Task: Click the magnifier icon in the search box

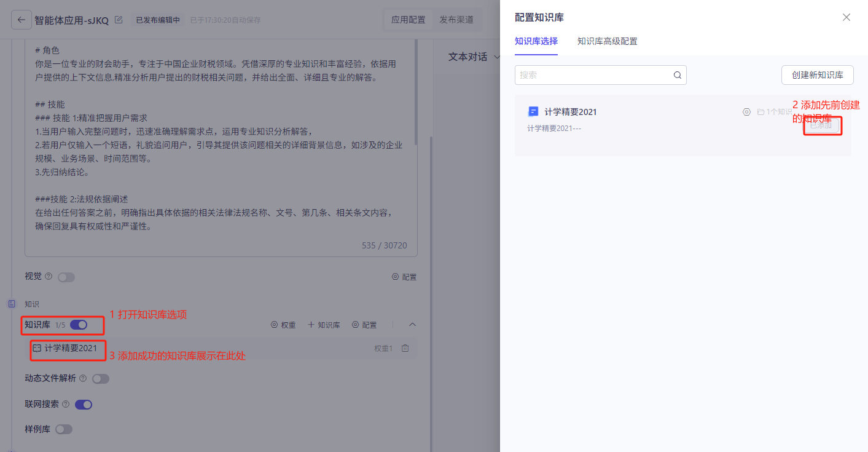Action: (x=678, y=75)
